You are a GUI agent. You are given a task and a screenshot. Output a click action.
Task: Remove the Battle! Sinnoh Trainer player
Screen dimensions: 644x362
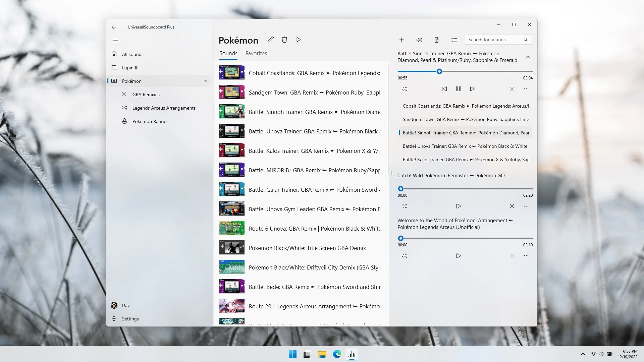click(x=512, y=89)
